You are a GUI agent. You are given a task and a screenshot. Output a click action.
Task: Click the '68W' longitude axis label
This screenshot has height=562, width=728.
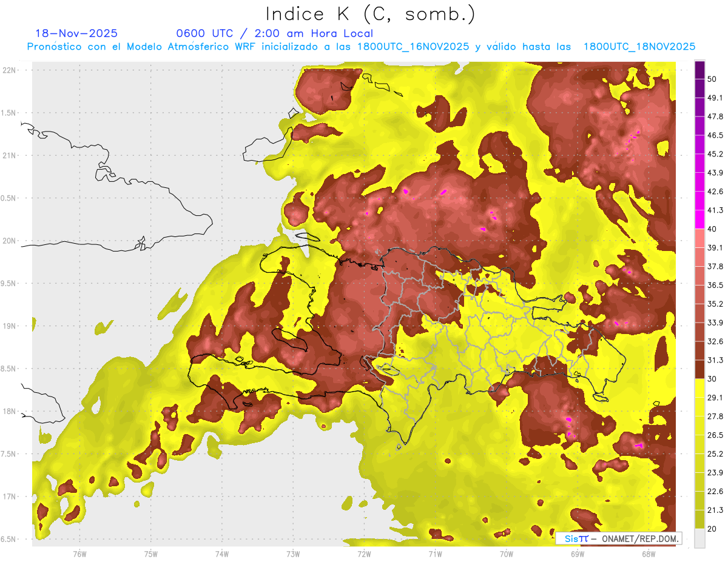pos(649,554)
